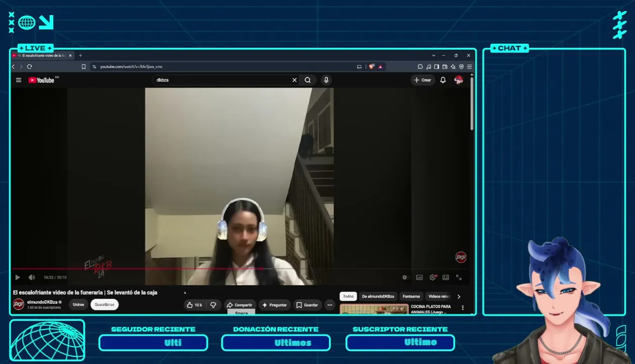
Task: Open options for COCINA PLATOS video
Action: click(x=462, y=307)
